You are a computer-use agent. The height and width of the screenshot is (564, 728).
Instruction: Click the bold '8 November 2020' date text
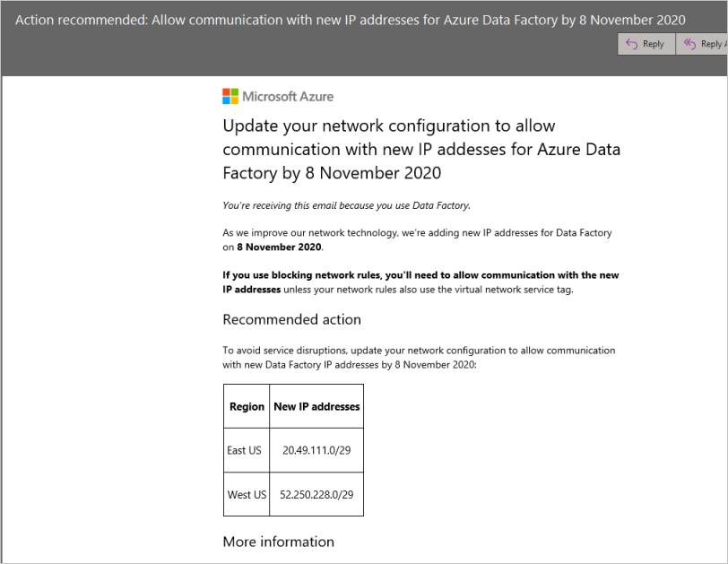279,247
